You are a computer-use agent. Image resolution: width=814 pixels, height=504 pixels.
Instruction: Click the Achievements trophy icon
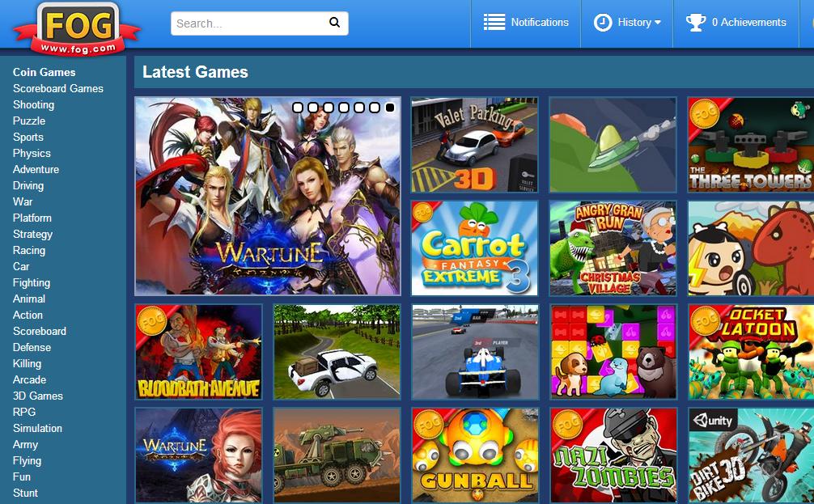pyautogui.click(x=696, y=23)
